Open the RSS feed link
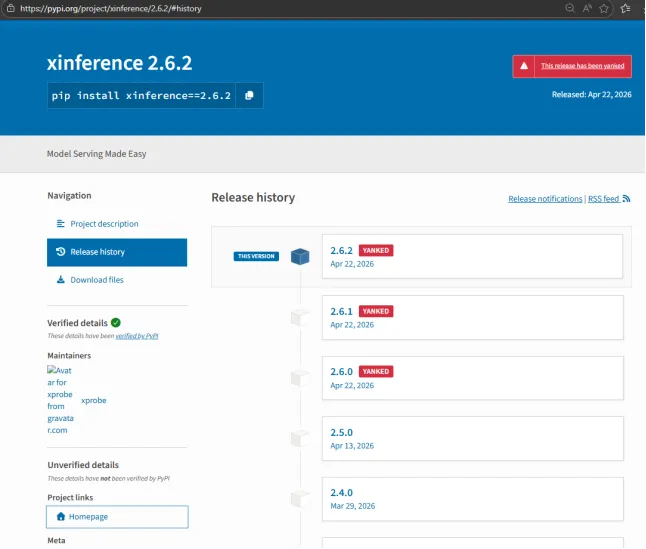Screen dimensions: 646x549 (604, 199)
